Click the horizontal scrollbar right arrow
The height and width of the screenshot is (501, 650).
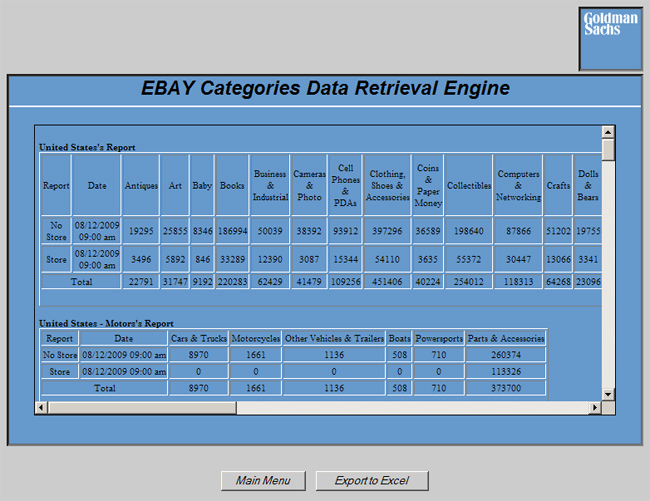pyautogui.click(x=595, y=407)
